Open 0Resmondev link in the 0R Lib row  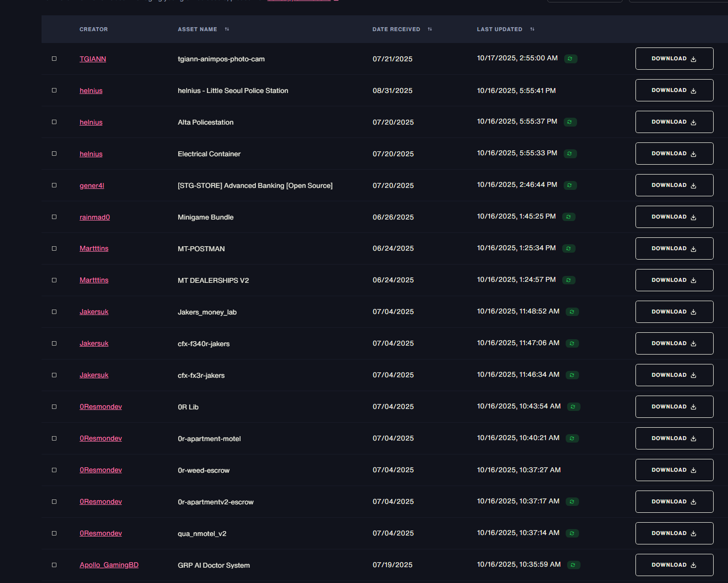(100, 407)
